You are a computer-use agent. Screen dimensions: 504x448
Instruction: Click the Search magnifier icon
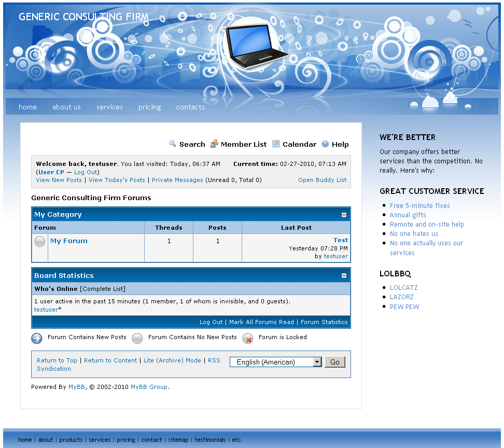coord(173,144)
